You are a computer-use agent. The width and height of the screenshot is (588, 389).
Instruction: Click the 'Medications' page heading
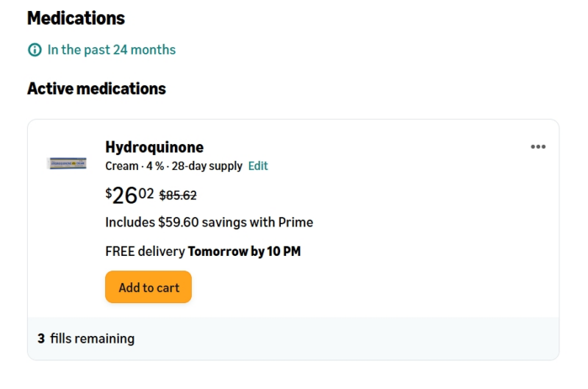[x=76, y=18]
